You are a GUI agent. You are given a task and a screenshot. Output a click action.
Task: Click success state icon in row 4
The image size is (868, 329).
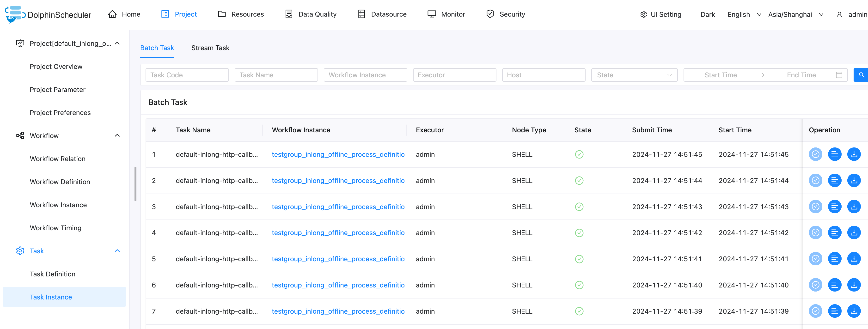[579, 233]
